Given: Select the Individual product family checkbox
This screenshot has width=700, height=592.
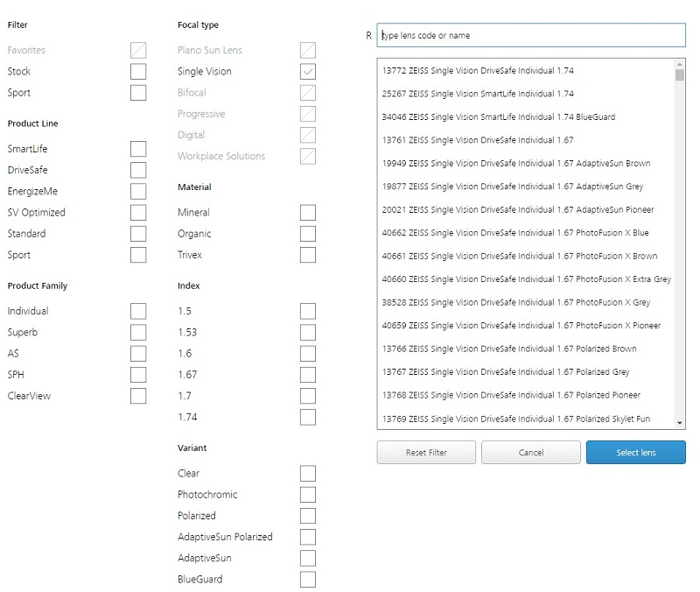Looking at the screenshot, I should (x=138, y=311).
